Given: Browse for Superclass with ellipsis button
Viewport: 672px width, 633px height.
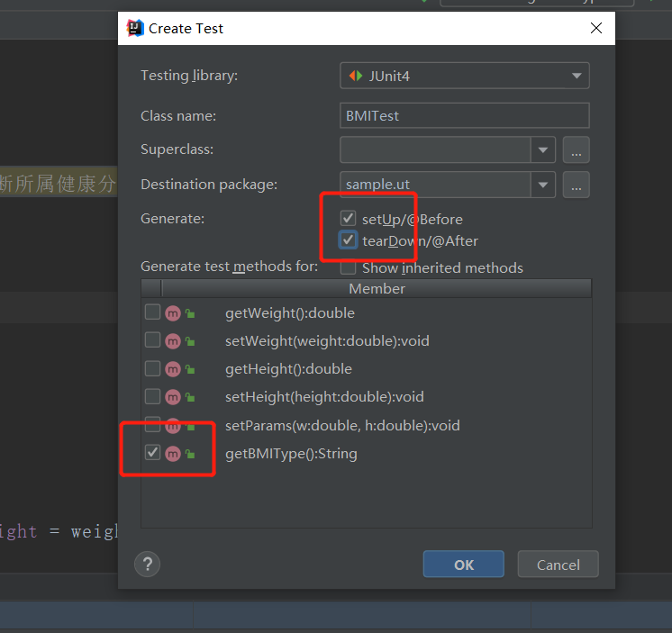Looking at the screenshot, I should pos(576,149).
